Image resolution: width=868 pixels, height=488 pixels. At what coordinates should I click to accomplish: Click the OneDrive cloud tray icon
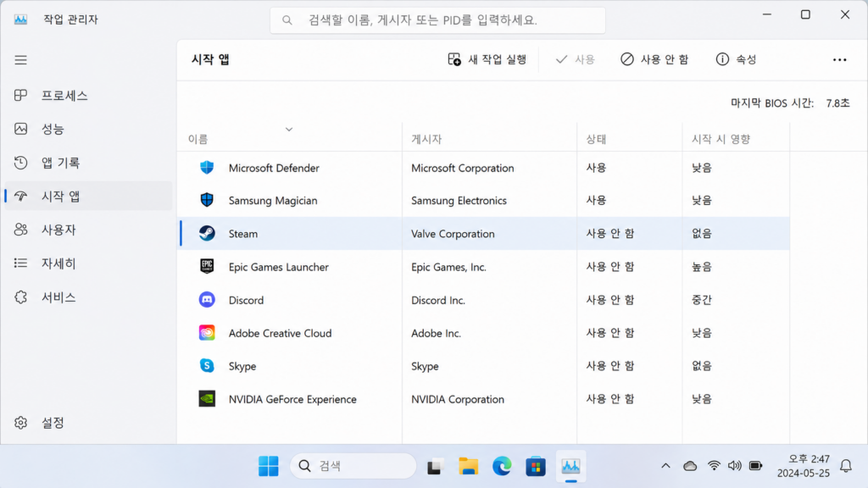coord(690,466)
